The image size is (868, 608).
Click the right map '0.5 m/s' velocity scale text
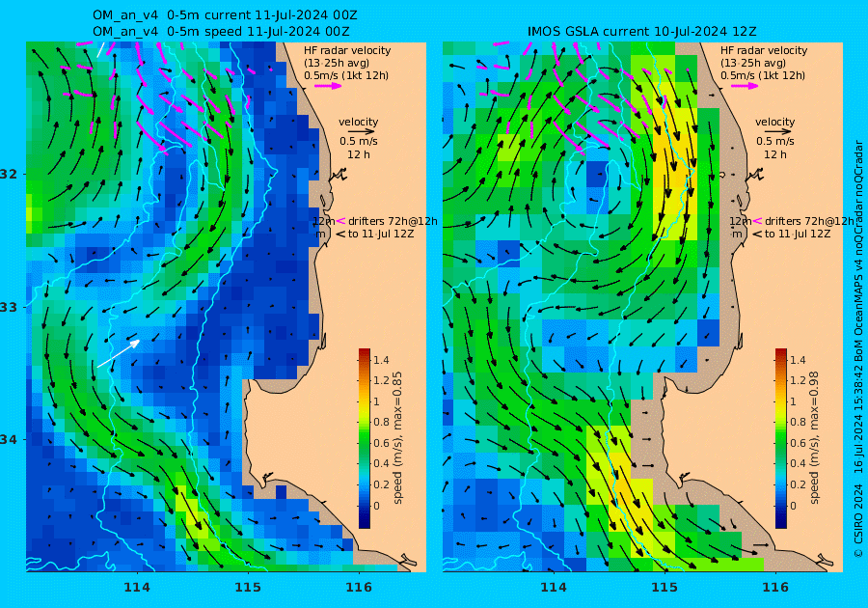(775, 141)
